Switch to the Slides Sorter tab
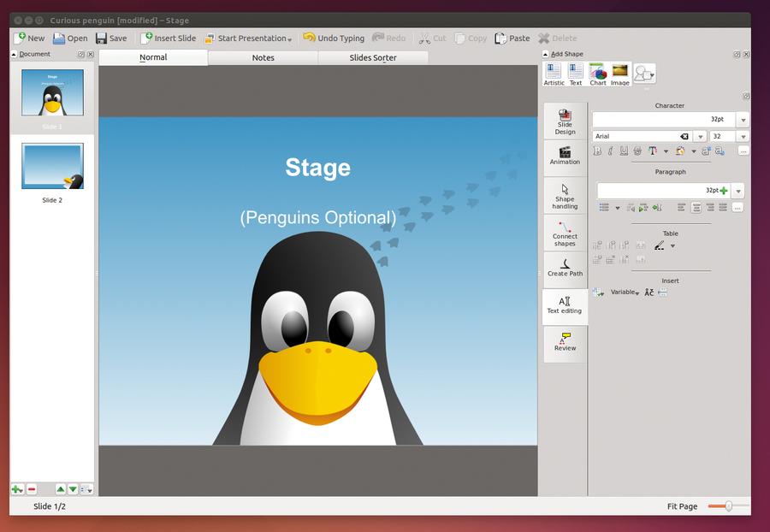 point(373,57)
